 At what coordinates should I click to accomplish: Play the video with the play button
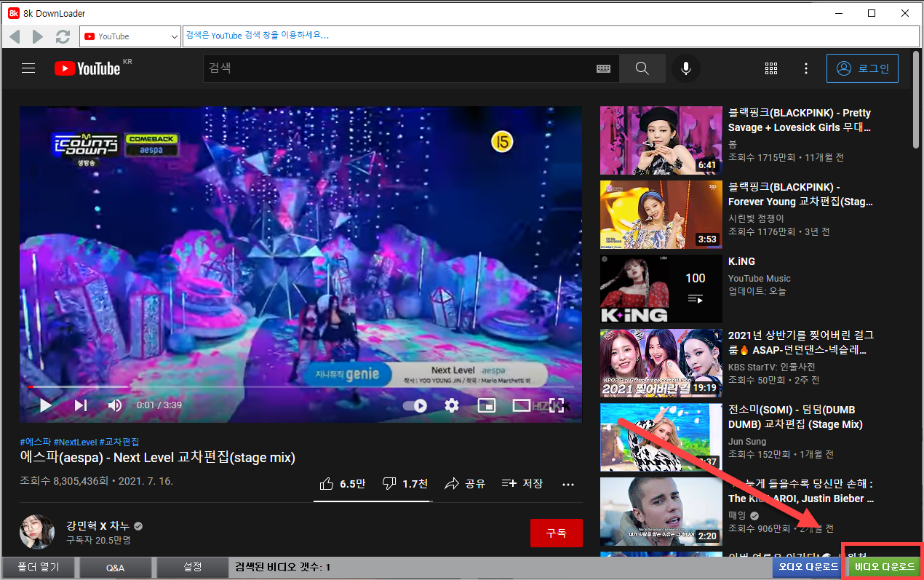45,405
